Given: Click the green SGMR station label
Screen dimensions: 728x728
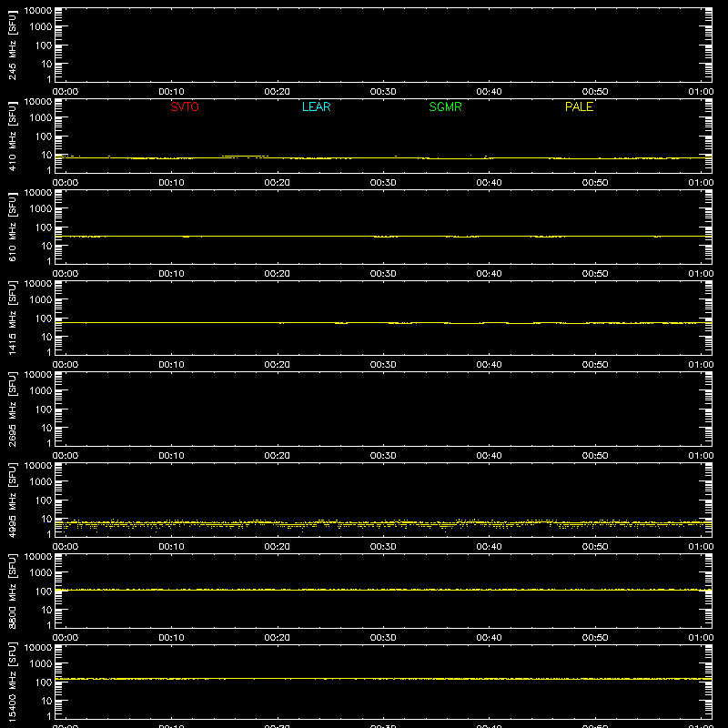Looking at the screenshot, I should (x=445, y=106).
